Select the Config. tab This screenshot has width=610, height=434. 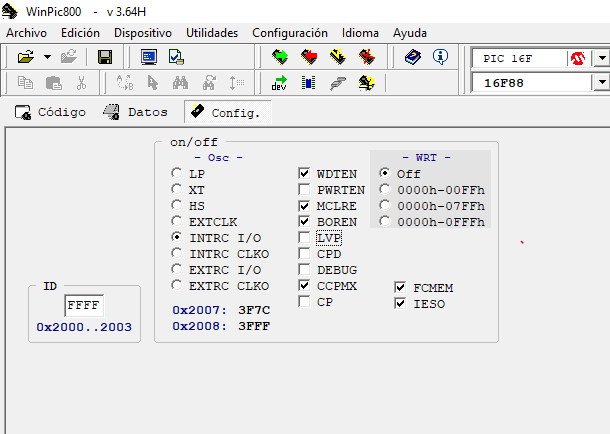click(228, 112)
